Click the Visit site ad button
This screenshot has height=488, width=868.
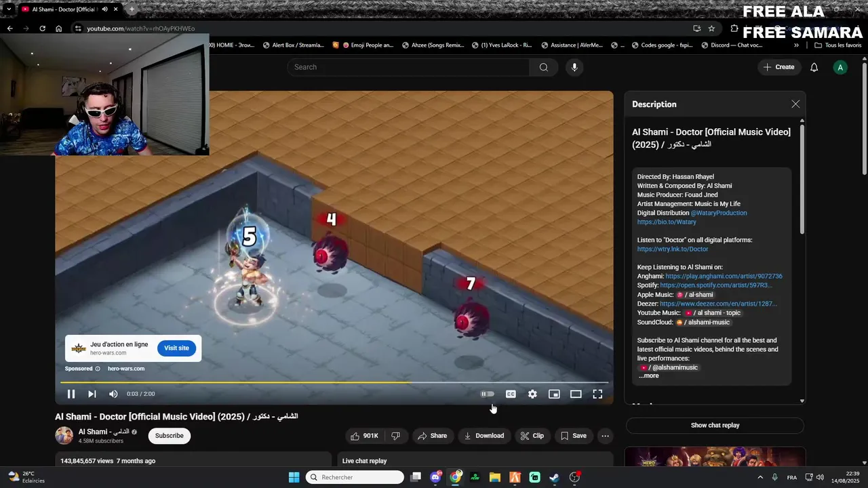176,348
